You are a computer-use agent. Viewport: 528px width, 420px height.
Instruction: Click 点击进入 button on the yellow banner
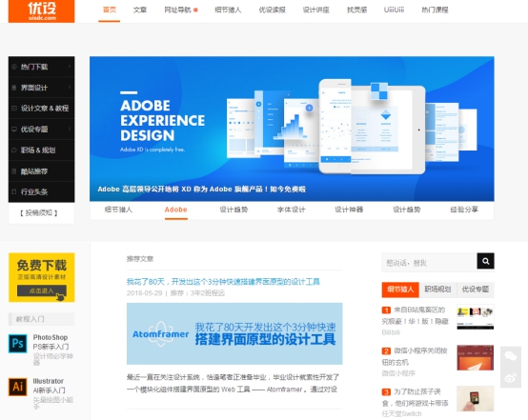(42, 290)
